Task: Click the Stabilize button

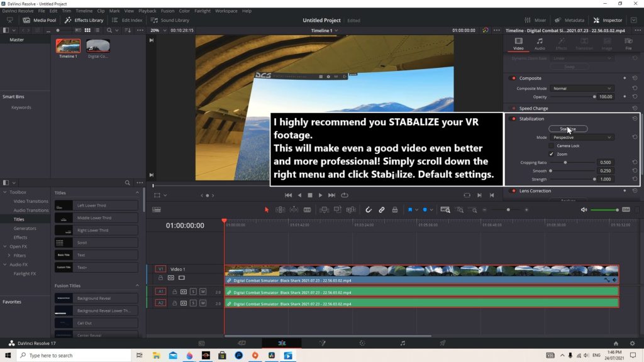Action: (x=568, y=129)
